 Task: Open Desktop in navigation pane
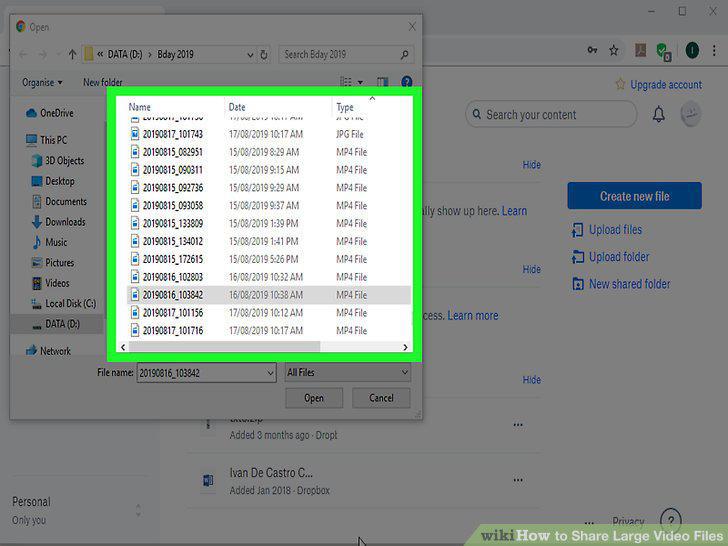click(53, 181)
